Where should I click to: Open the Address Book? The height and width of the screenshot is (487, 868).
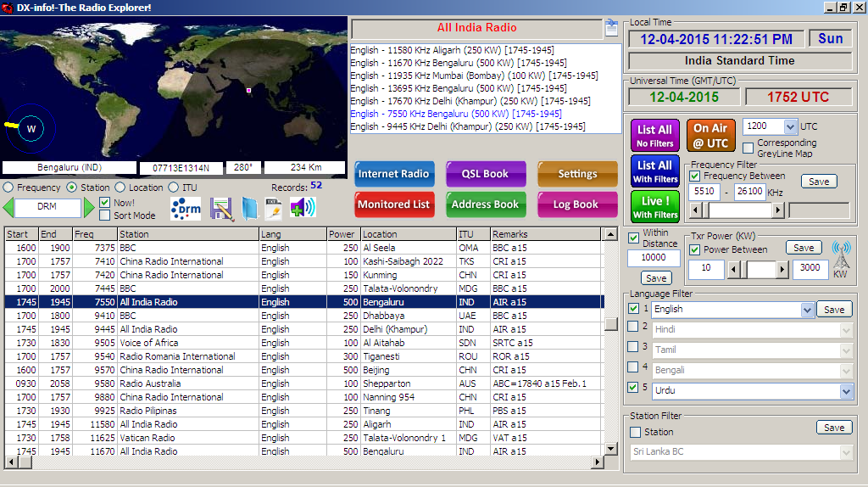486,204
